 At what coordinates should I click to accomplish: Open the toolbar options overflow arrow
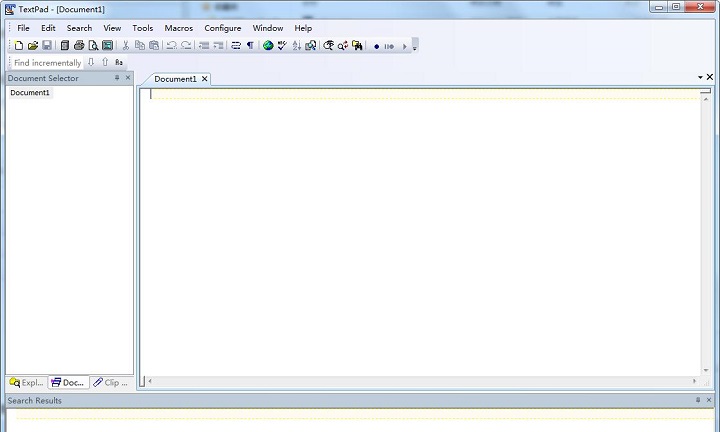pyautogui.click(x=415, y=45)
